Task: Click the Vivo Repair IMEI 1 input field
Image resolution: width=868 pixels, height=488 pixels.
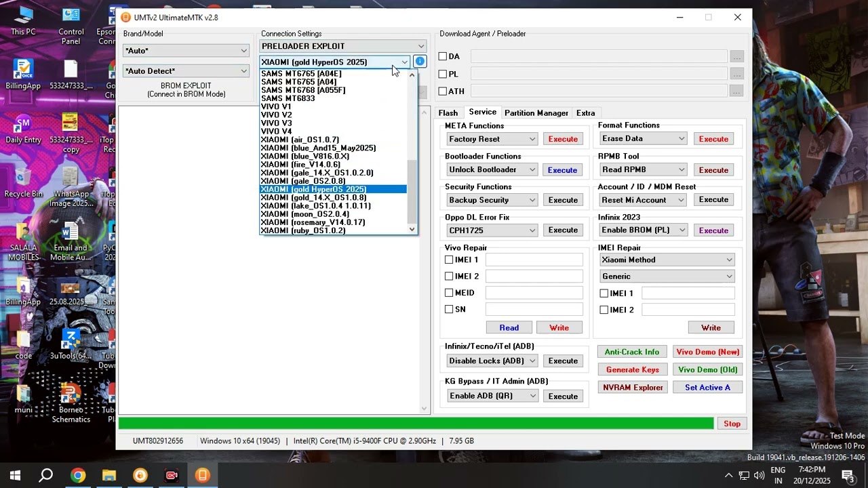Action: [534, 260]
